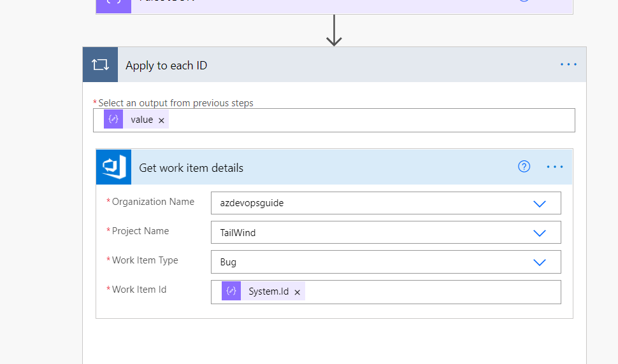Viewport: 618px width, 364px height.
Task: Remove the value token from output field
Action: (161, 120)
